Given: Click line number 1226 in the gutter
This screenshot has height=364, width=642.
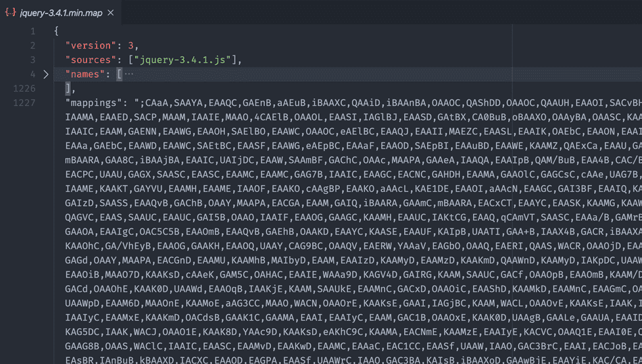Looking at the screenshot, I should (24, 88).
